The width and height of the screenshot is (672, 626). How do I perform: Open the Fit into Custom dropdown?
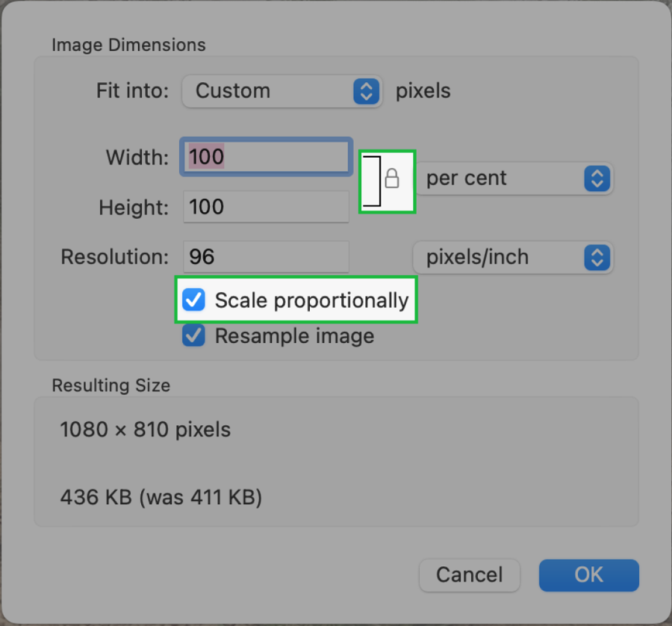tap(282, 91)
